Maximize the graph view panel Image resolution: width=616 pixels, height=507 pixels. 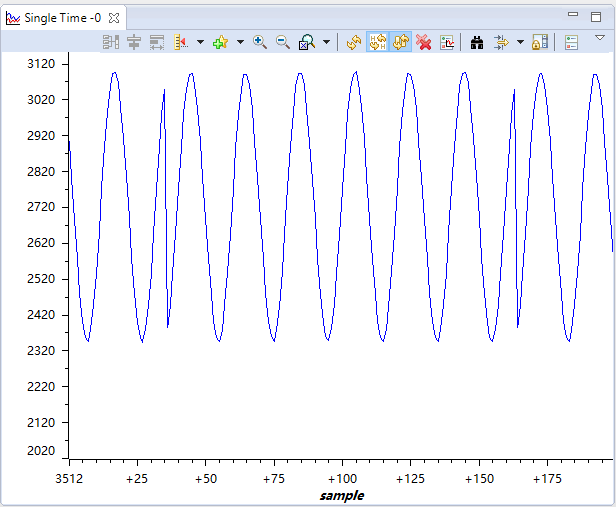point(596,16)
